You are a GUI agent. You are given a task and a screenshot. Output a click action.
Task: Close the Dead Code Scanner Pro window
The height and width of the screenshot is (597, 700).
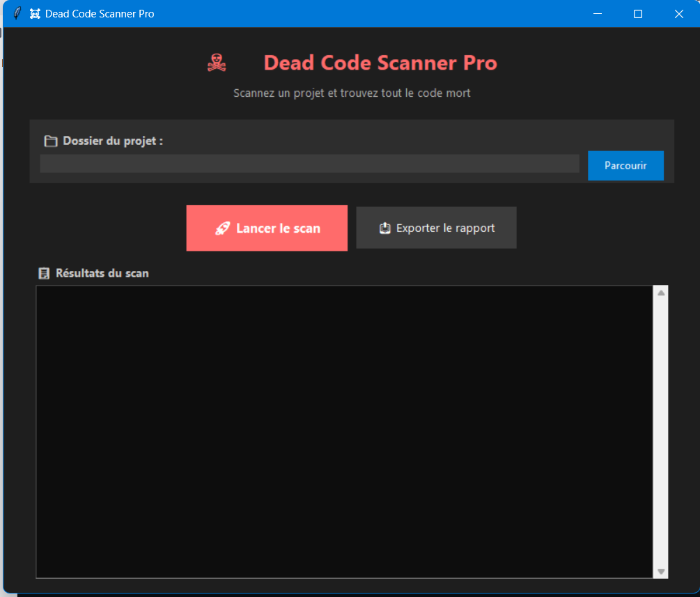pos(678,14)
